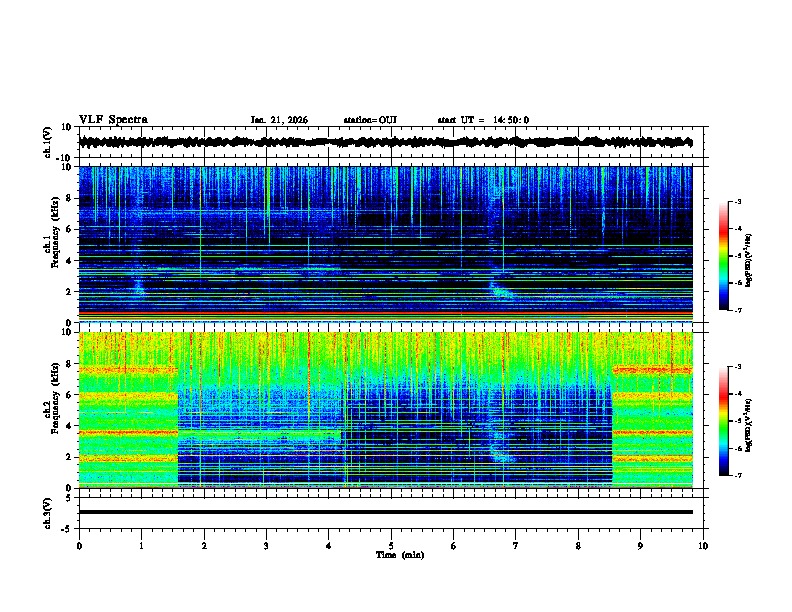The width and height of the screenshot is (792, 612).
Task: Click the log(PSD) label beside ch.2 color bar
Action: [749, 425]
